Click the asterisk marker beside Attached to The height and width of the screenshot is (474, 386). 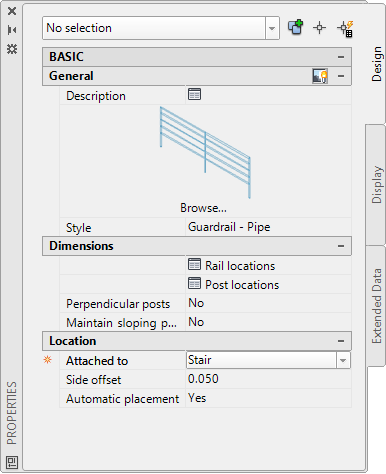(48, 360)
